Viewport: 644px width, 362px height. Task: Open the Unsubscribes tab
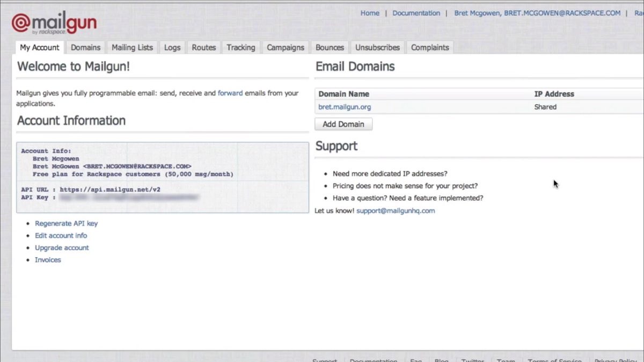coord(377,47)
